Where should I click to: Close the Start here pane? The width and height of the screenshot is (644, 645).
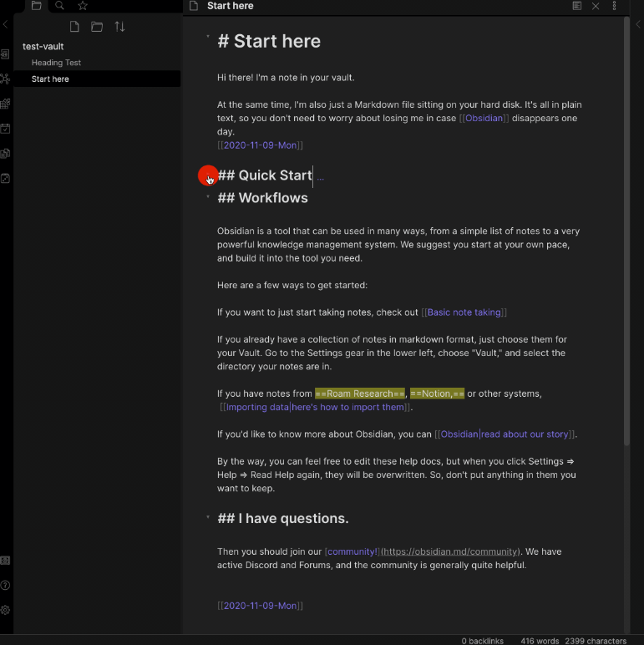pos(596,6)
